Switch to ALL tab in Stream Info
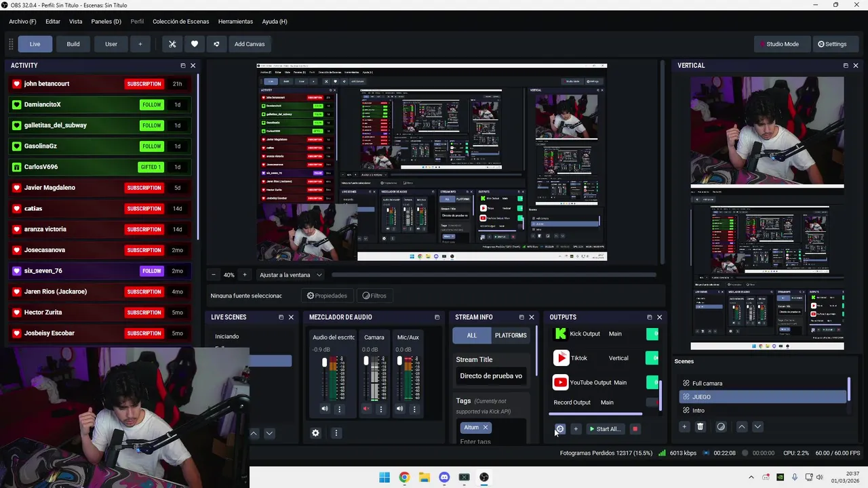Image resolution: width=868 pixels, height=488 pixels. tap(472, 335)
